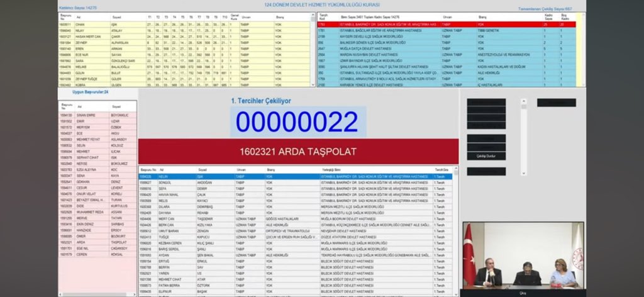Screen dimensions: 644x297
Task: Select the Şanlıurfa Hilvan hospital row
Action: point(446,67)
